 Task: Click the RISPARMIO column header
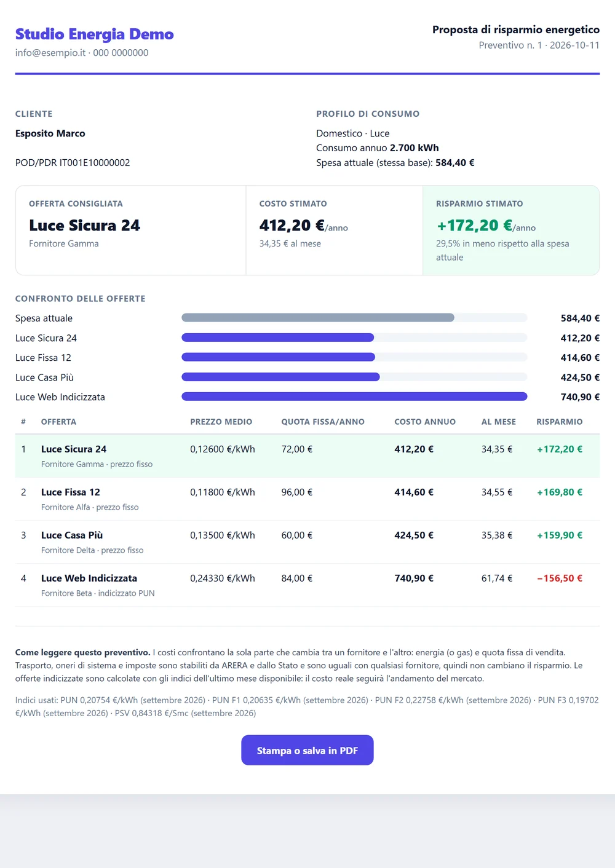(560, 422)
